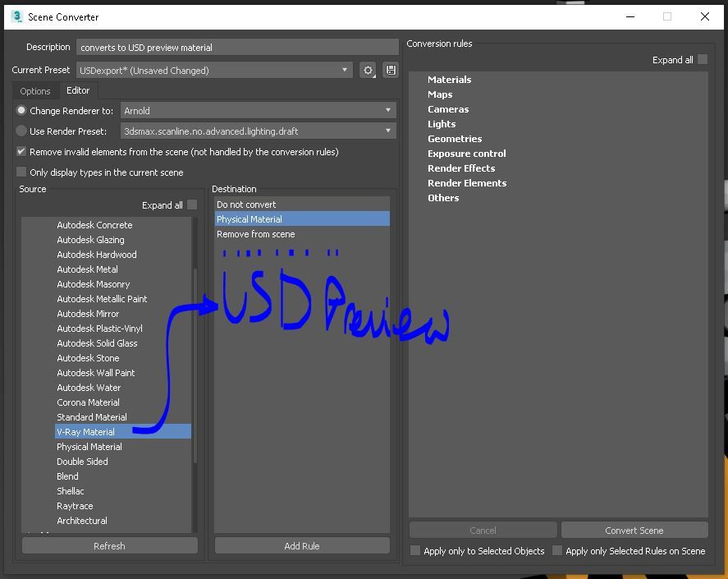The image size is (728, 579).
Task: Expand the Lights conversion rules
Action: pos(442,124)
